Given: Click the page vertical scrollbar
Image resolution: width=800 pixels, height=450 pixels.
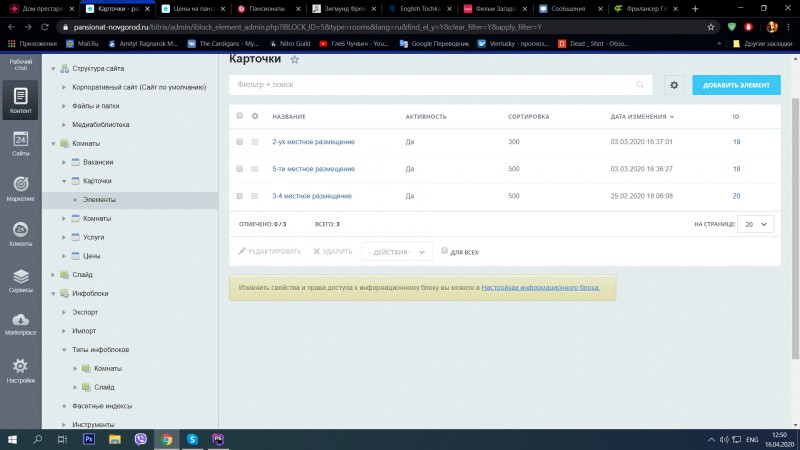Looking at the screenshot, I should (795, 227).
